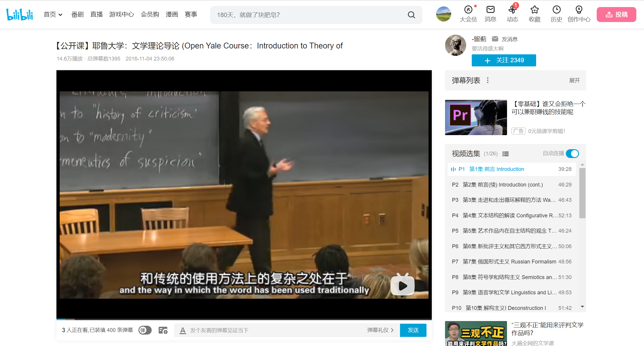Open danmaku settings icon below video
This screenshot has height=346, width=644.
(163, 330)
